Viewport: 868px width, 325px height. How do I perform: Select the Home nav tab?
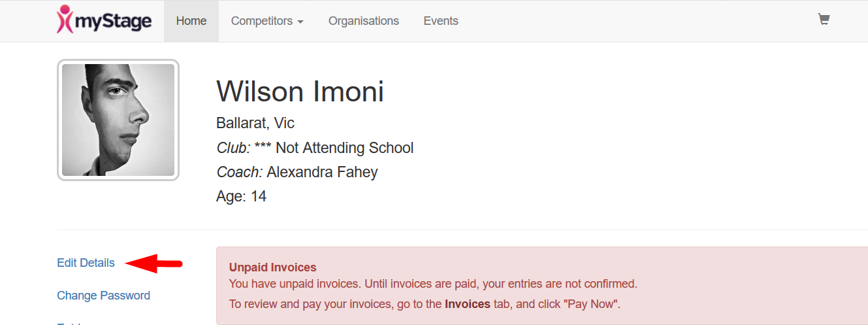191,21
